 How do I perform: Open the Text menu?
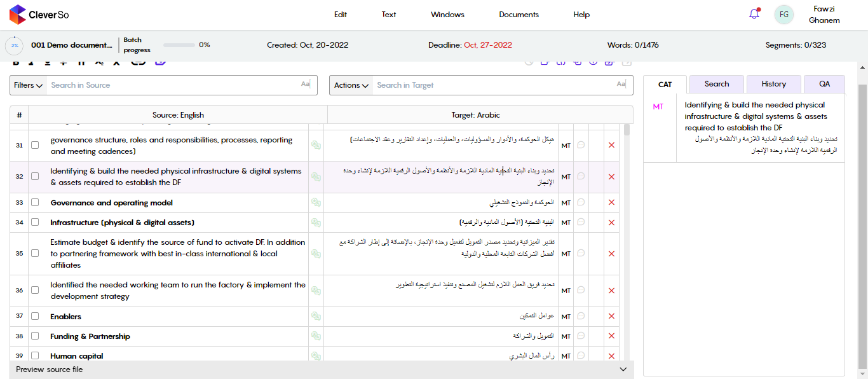(x=389, y=15)
